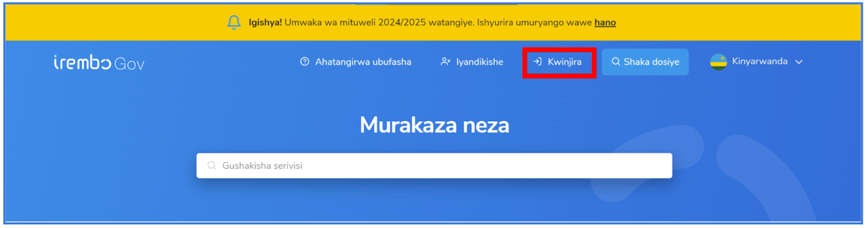868x228 pixels.
Task: Click the notification bell icon in banner
Action: pyautogui.click(x=234, y=22)
